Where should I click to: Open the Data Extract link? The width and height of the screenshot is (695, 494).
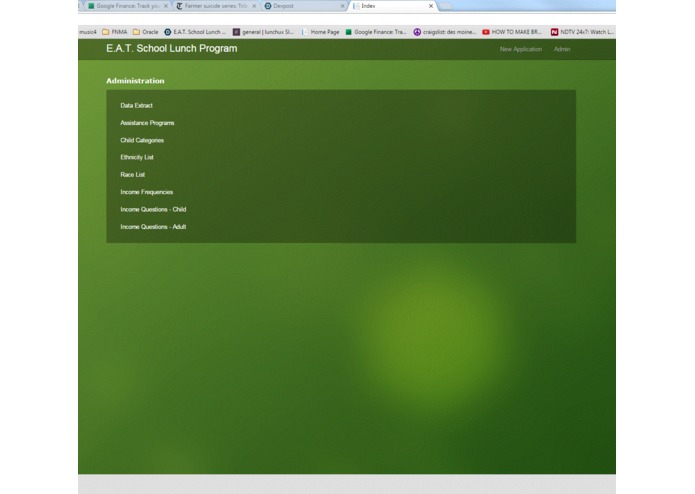pyautogui.click(x=136, y=105)
